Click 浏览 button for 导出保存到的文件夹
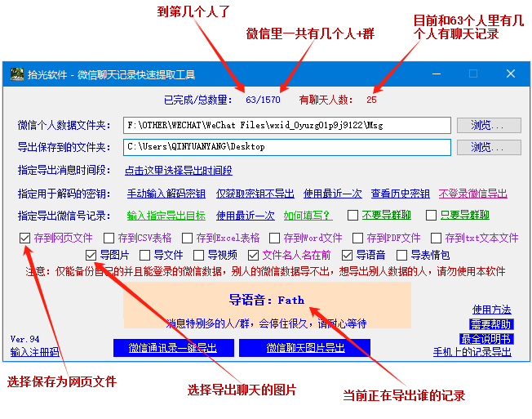 point(489,147)
